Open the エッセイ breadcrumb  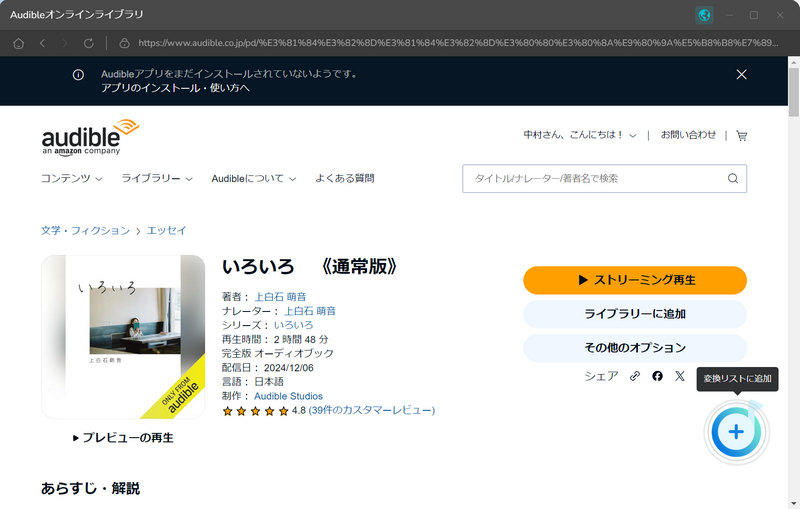click(166, 231)
